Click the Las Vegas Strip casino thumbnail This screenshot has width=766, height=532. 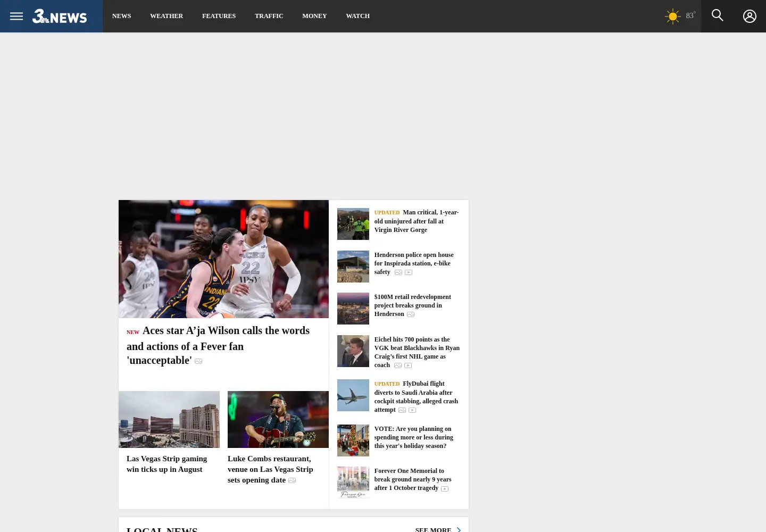(x=169, y=419)
